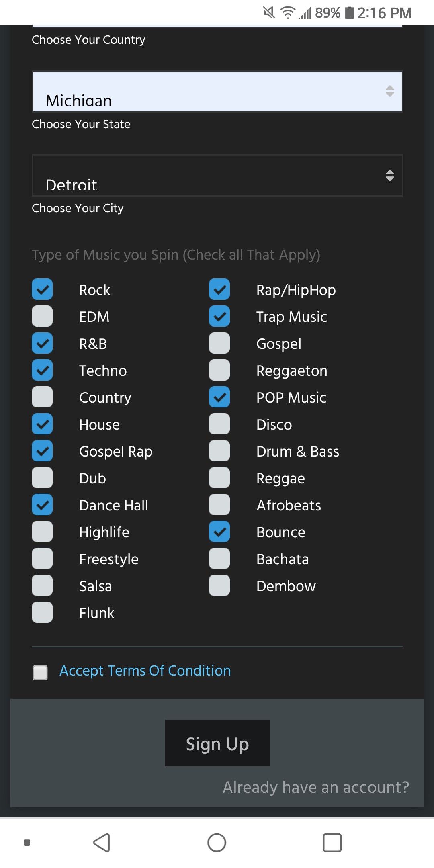Click Already have an account link
Screen dimensions: 434x868
click(x=316, y=787)
